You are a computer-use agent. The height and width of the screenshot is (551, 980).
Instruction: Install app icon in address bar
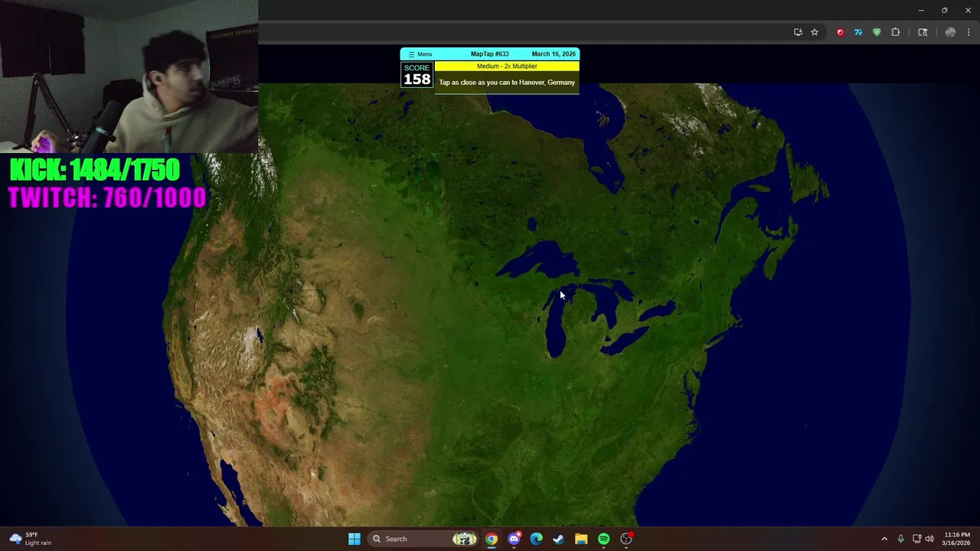[798, 32]
